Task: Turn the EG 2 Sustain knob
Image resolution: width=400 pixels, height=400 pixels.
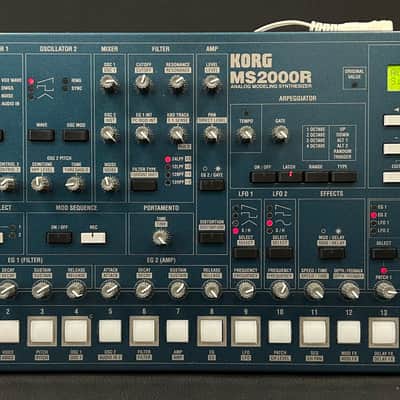Action: [178, 290]
